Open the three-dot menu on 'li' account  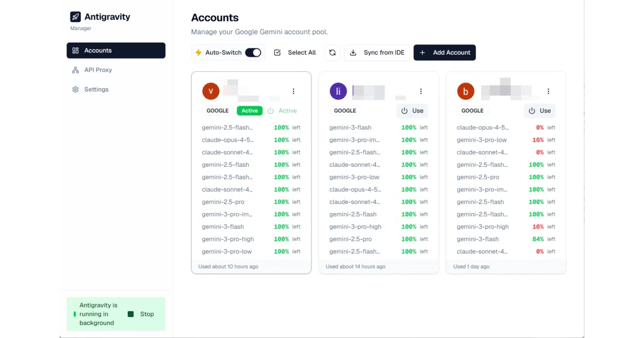pos(421,91)
